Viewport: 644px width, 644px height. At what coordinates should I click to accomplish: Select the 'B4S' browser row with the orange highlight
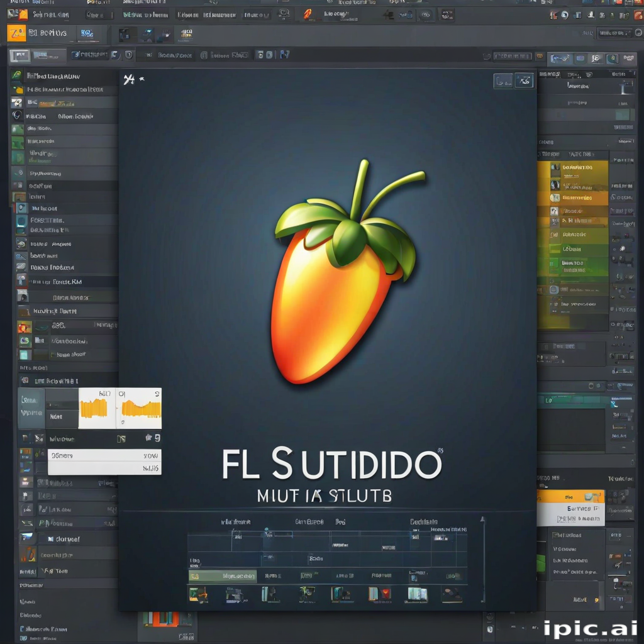pos(64,103)
